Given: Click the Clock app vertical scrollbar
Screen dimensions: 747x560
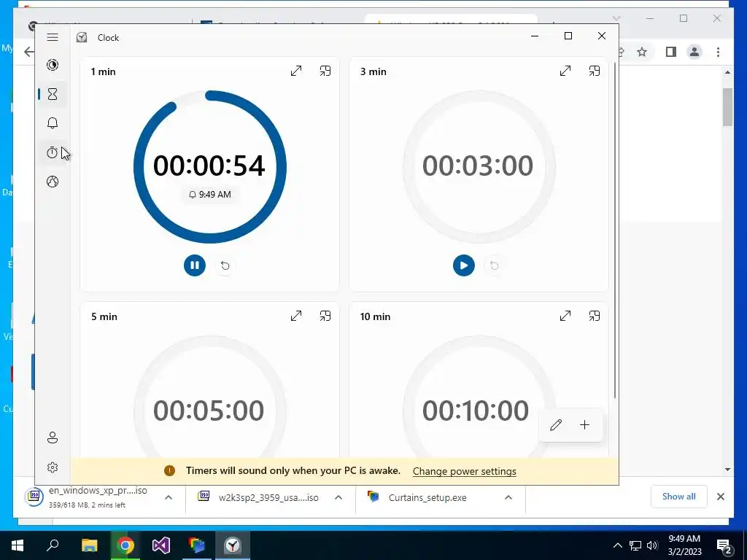Looking at the screenshot, I should coord(615,231).
